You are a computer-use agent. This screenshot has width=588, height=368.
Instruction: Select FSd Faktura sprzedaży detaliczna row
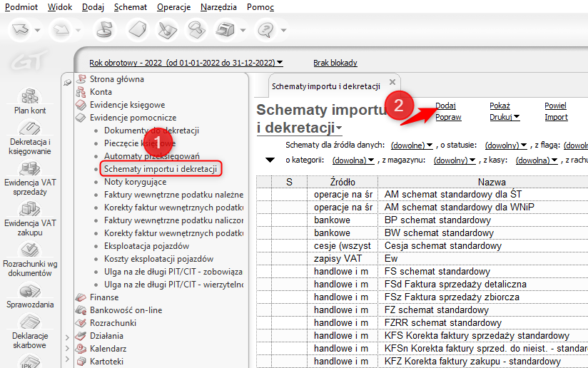click(422, 284)
